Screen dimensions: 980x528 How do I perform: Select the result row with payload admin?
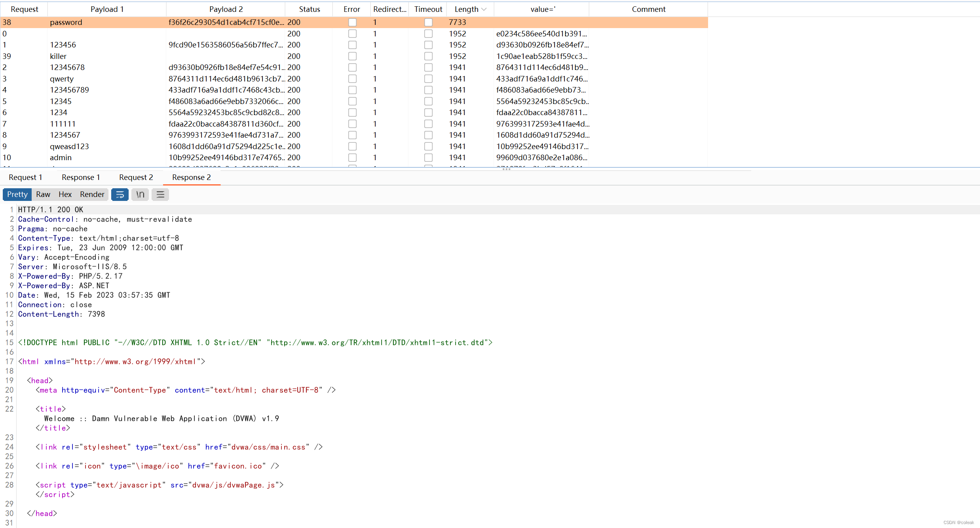(61, 158)
